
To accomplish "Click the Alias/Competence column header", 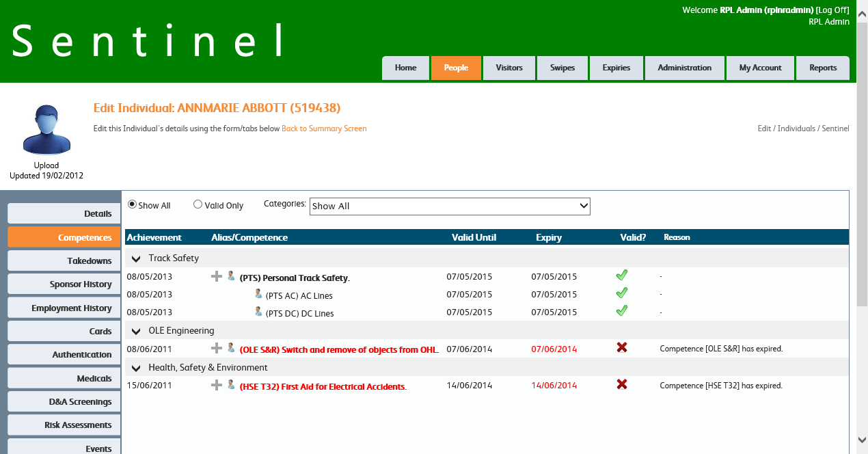I will [x=249, y=237].
